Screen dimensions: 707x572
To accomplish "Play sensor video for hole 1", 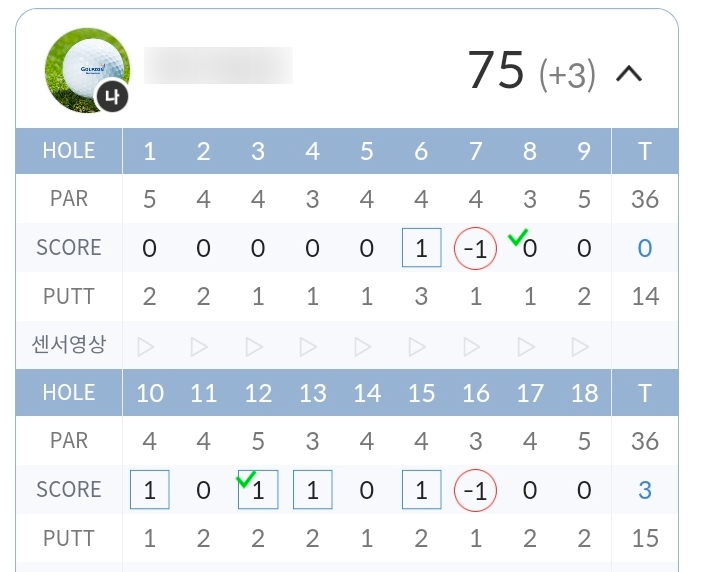I will (x=146, y=347).
